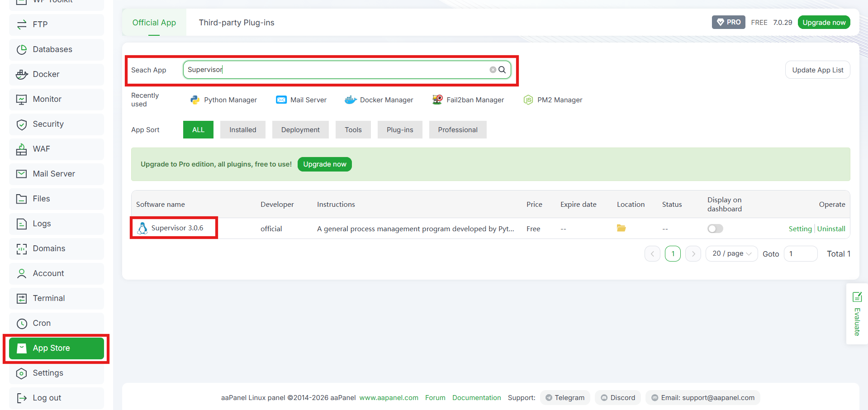Click the Goto page number field
The image size is (868, 410).
(x=801, y=254)
